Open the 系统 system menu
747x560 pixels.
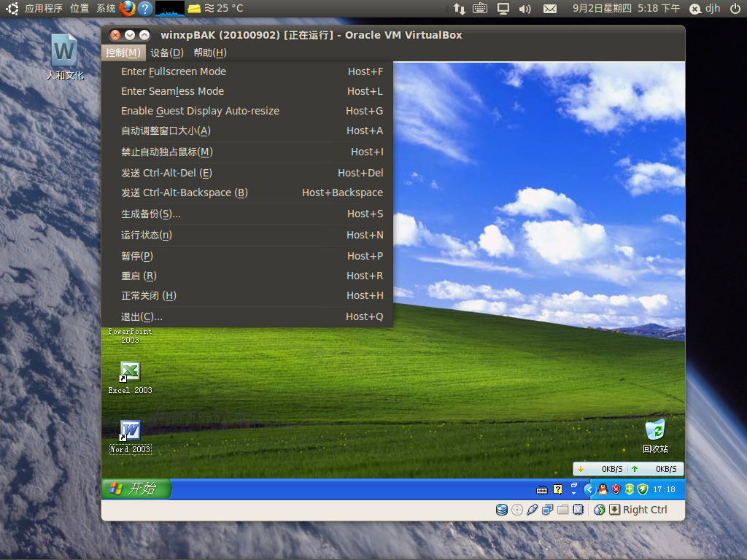(106, 8)
